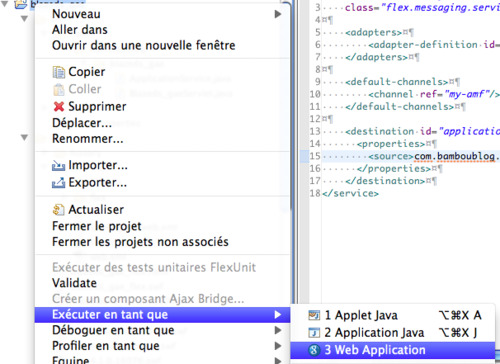Click the red X Supprimer icon

[x=59, y=107]
